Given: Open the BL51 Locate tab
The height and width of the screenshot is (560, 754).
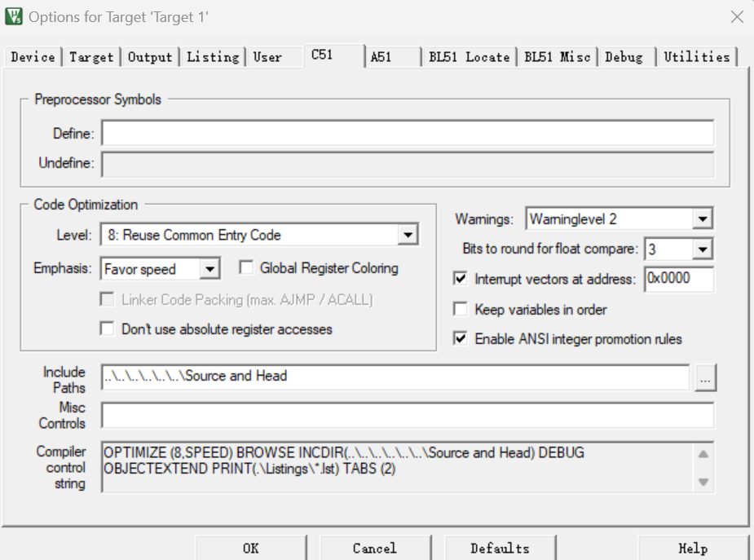Looking at the screenshot, I should click(x=470, y=57).
